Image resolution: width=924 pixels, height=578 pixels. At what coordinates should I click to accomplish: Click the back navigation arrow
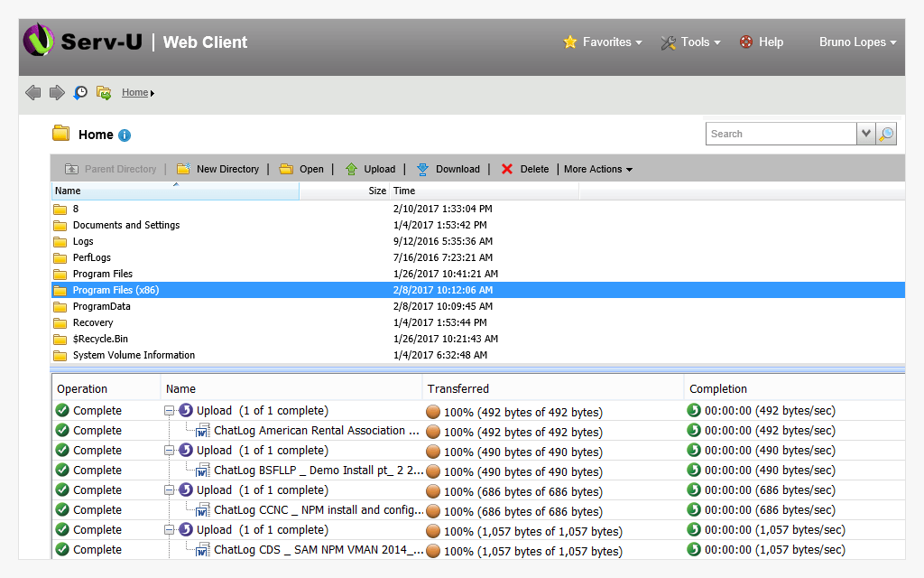(x=33, y=92)
